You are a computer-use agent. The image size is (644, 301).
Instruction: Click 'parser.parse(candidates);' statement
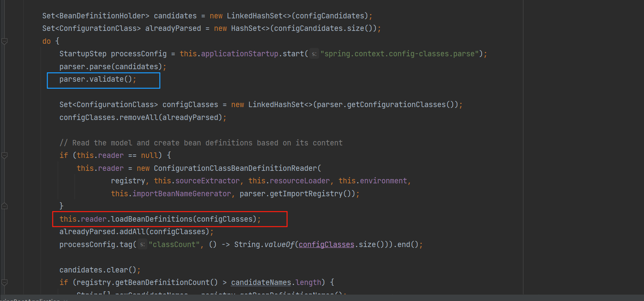coord(113,67)
